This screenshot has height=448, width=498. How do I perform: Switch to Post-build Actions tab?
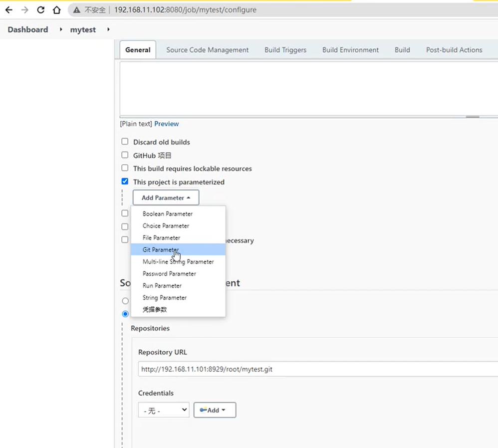pyautogui.click(x=454, y=50)
